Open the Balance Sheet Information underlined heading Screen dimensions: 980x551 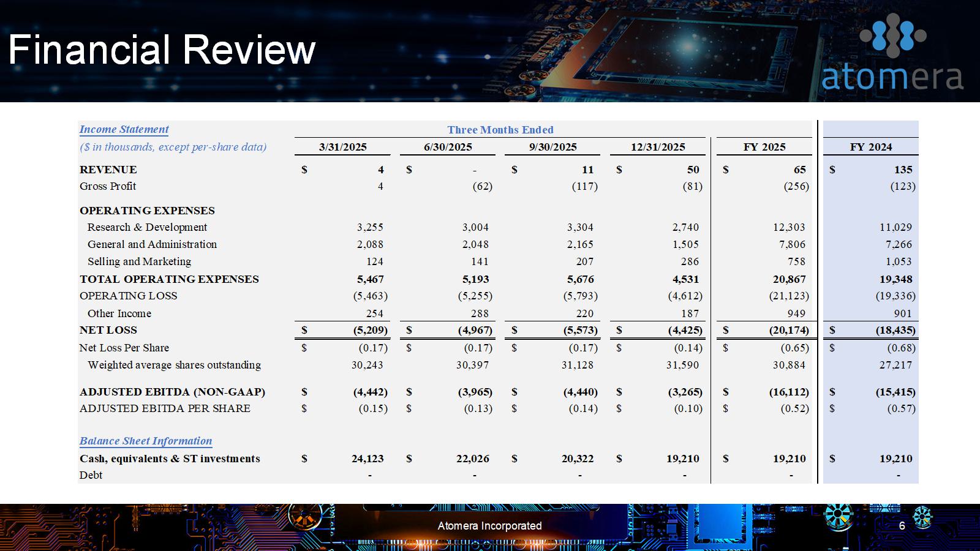pos(146,441)
